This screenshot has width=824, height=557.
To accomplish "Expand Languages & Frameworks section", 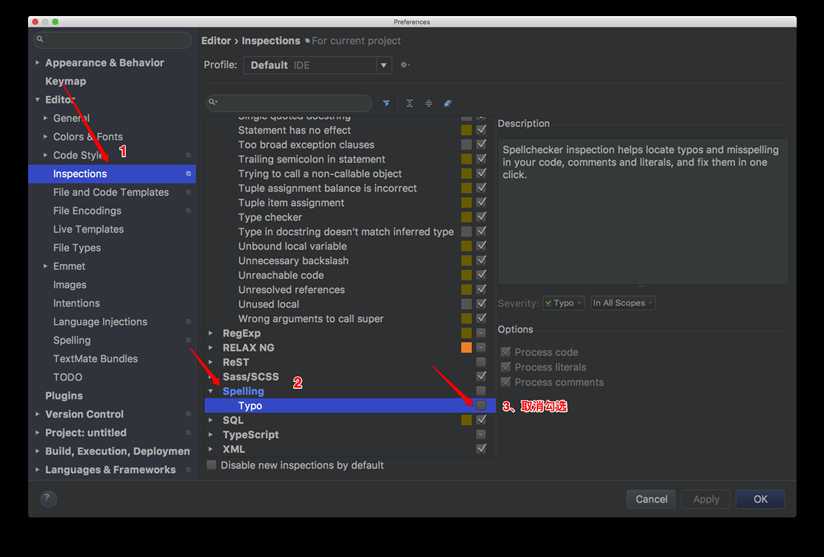I will tap(37, 470).
